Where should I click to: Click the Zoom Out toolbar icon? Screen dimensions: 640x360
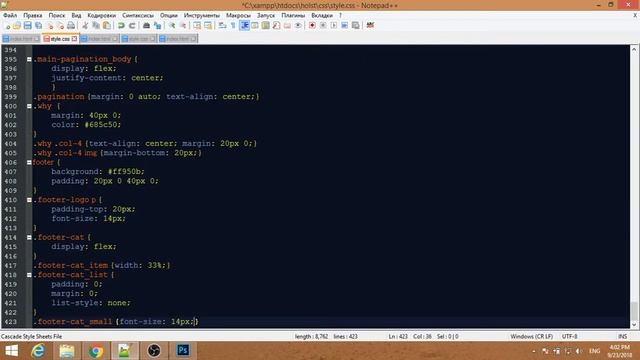tap(183, 25)
